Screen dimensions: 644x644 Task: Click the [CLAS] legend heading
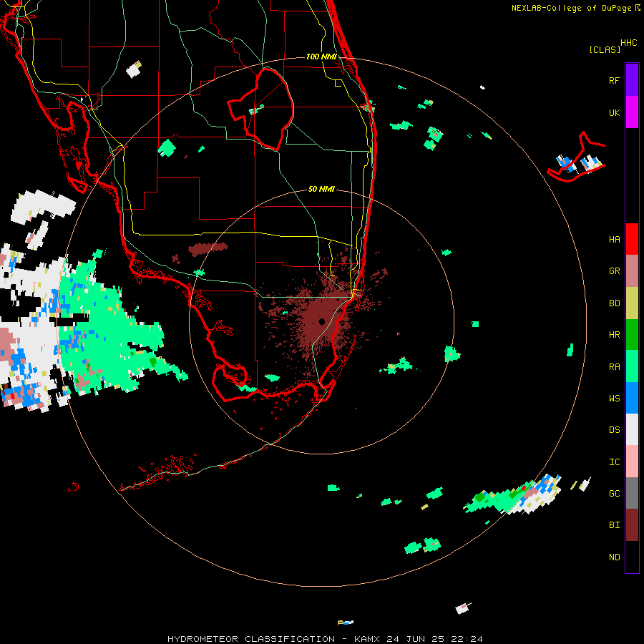point(605,49)
